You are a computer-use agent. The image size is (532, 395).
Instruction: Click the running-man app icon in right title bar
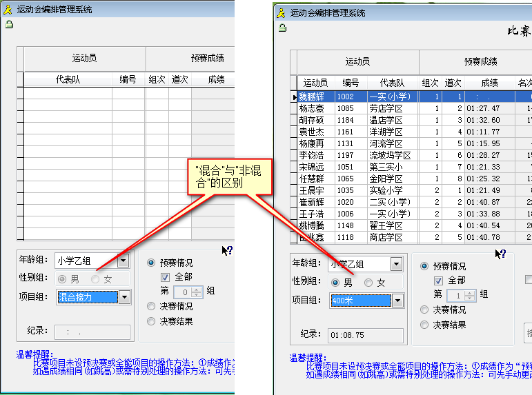pyautogui.click(x=281, y=12)
